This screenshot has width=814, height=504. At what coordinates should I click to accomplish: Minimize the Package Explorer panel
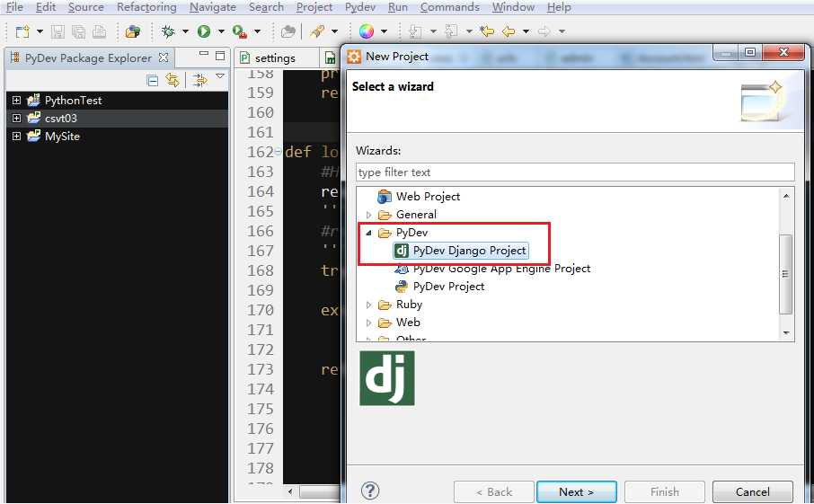pyautogui.click(x=203, y=54)
